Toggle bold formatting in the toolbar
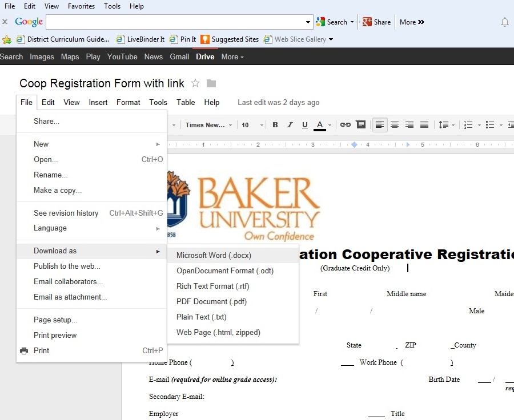Viewport: 514px width, 420px height. pos(275,125)
